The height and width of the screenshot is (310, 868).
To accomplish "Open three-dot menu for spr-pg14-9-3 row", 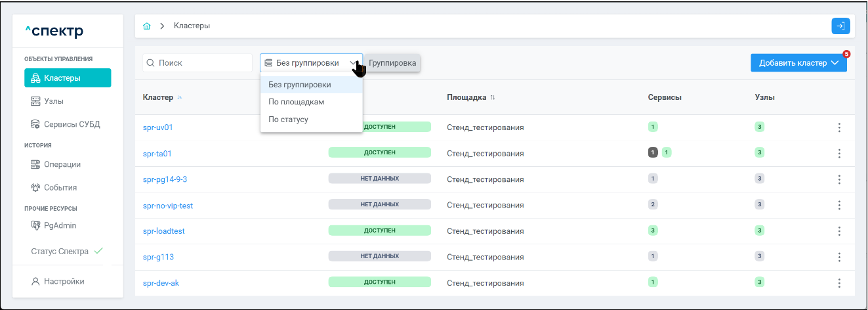I will click(839, 179).
